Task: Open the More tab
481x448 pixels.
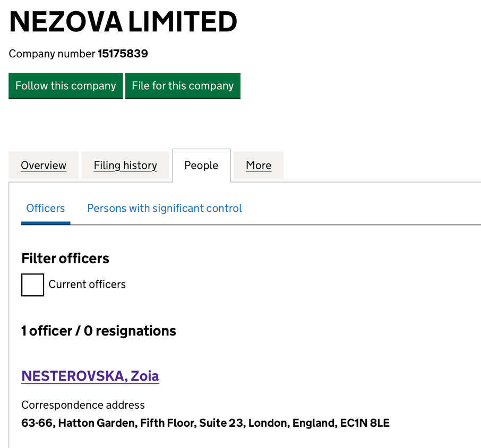Action: (259, 166)
